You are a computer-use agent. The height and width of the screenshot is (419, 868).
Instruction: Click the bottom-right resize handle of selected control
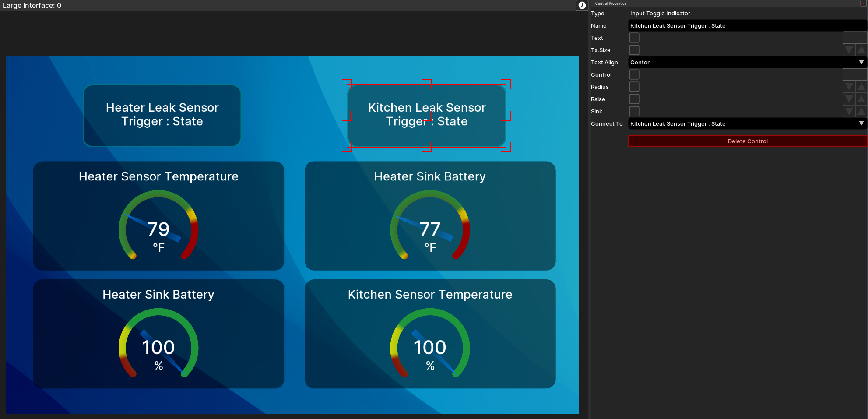pos(506,147)
